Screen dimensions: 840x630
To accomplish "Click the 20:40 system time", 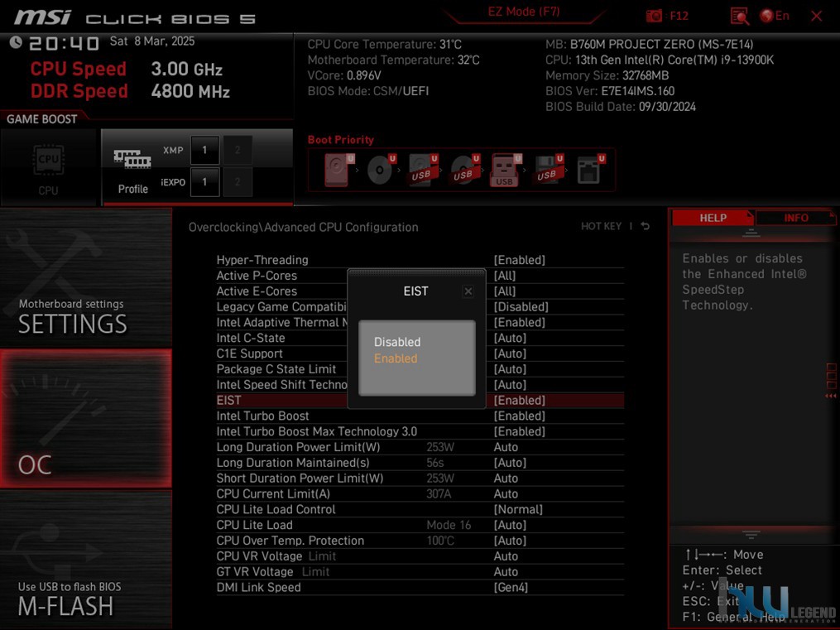I will coord(64,43).
